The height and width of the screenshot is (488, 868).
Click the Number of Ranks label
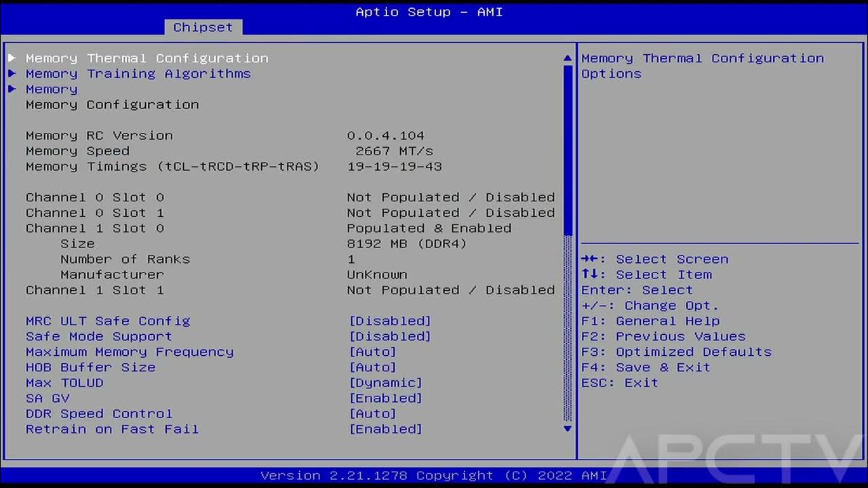point(125,260)
